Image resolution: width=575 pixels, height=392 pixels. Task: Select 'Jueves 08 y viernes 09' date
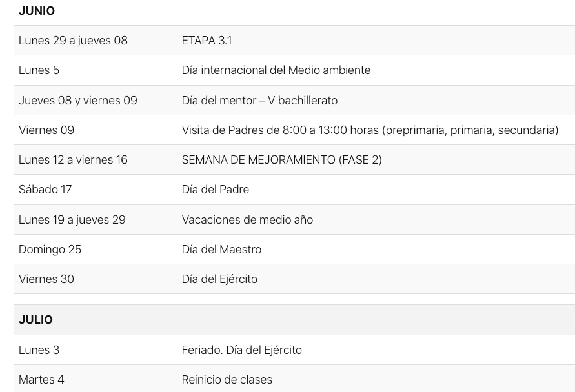tap(77, 101)
